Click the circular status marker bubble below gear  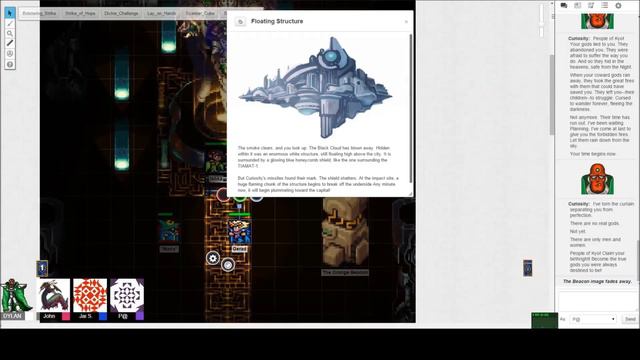(228, 265)
